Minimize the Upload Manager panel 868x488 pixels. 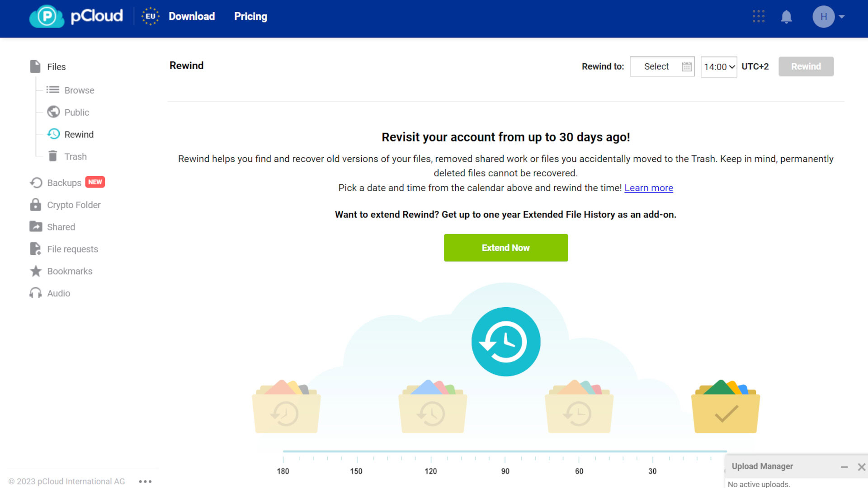click(x=844, y=467)
